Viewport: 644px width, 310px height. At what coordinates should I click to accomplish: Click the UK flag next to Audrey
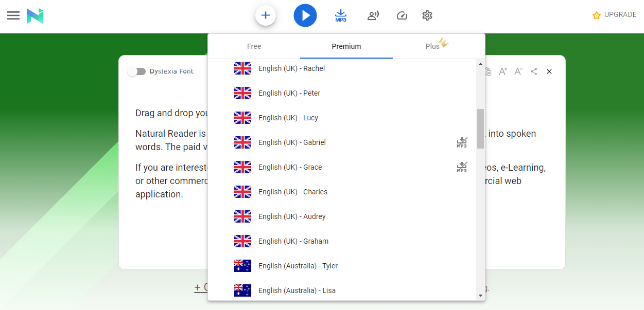click(242, 216)
